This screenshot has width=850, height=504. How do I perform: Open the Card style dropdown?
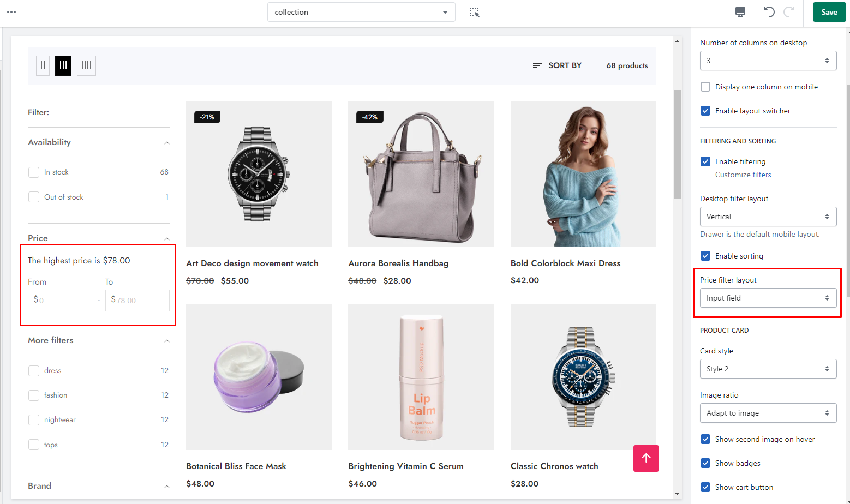pos(768,369)
